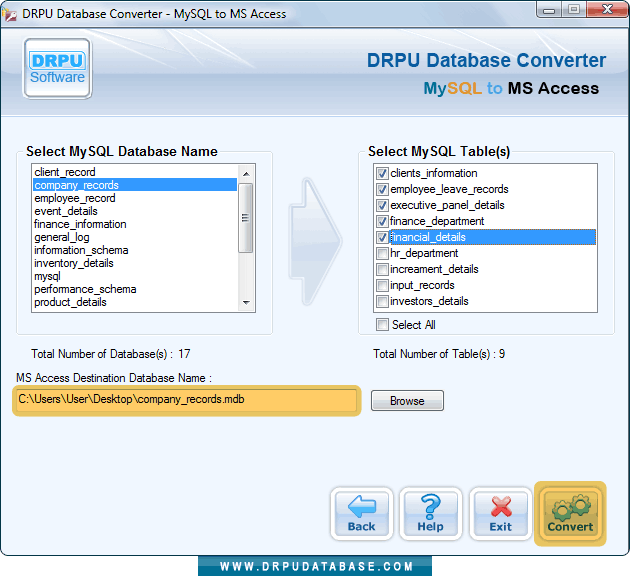Click the financial_details table name

[x=428, y=237]
